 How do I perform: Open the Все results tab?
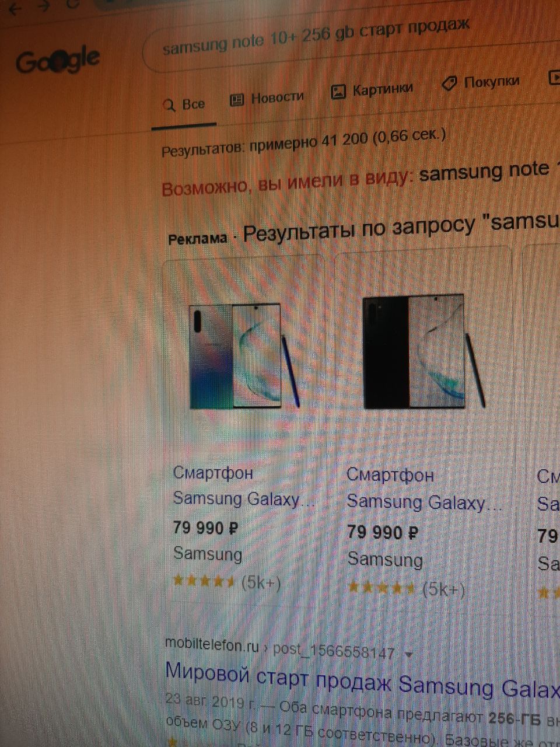pos(185,105)
